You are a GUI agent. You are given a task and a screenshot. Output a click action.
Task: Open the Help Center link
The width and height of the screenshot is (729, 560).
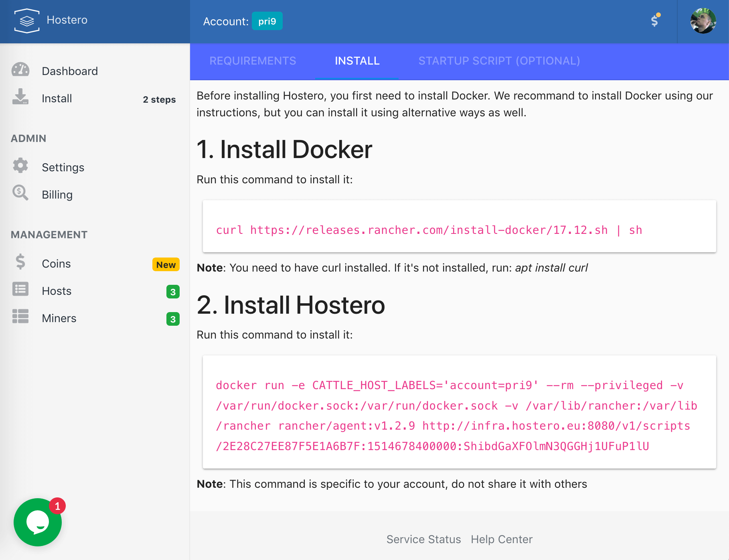(x=502, y=539)
